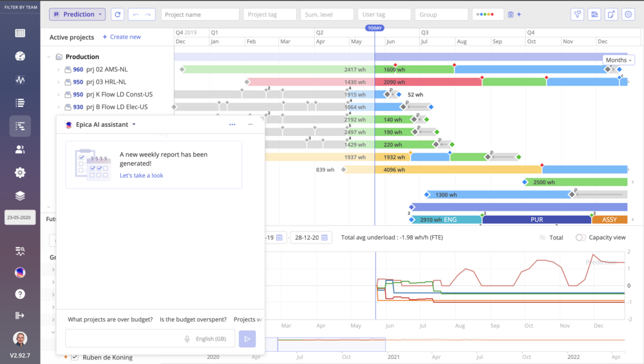Open the Prediction dropdown
Viewport: 644px width, 364px height.
(77, 14)
